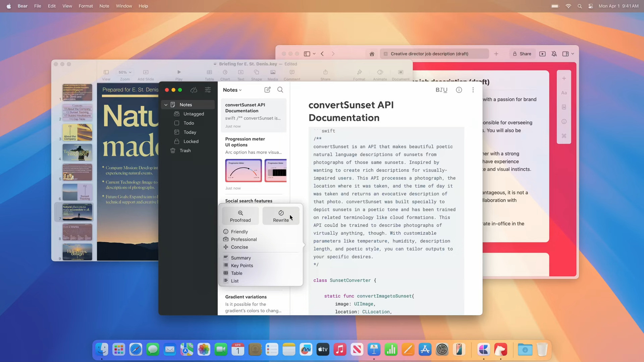Click the search icon in Notes panel

click(x=280, y=90)
